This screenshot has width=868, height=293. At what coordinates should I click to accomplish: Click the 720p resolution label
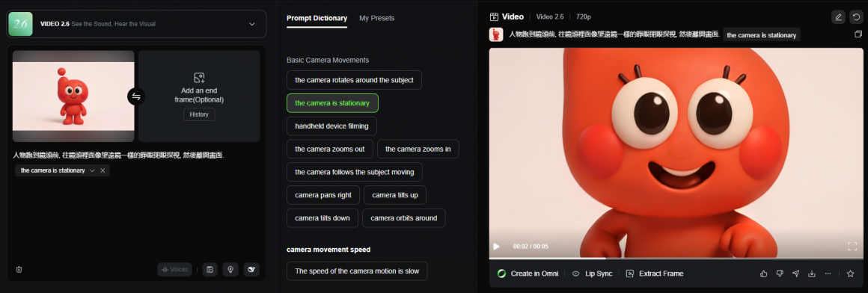pyautogui.click(x=583, y=17)
